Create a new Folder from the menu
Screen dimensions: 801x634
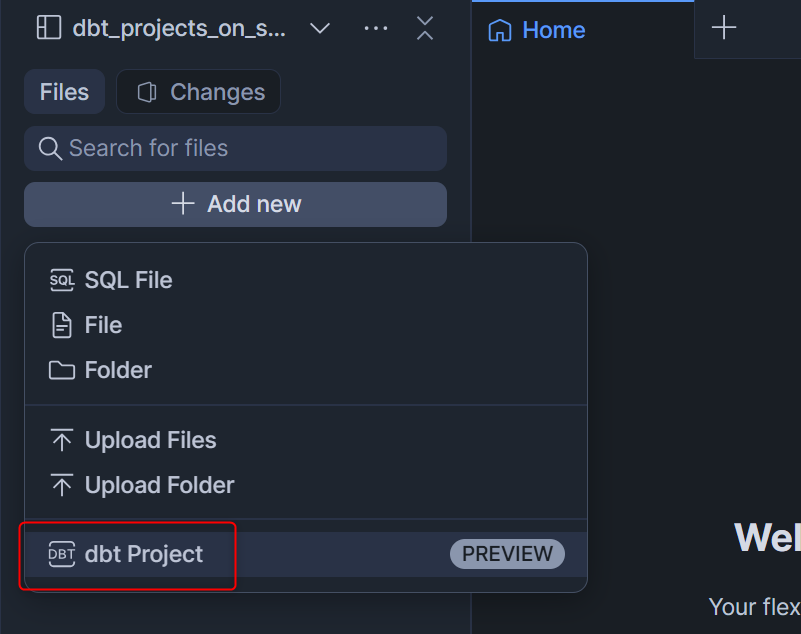click(118, 370)
